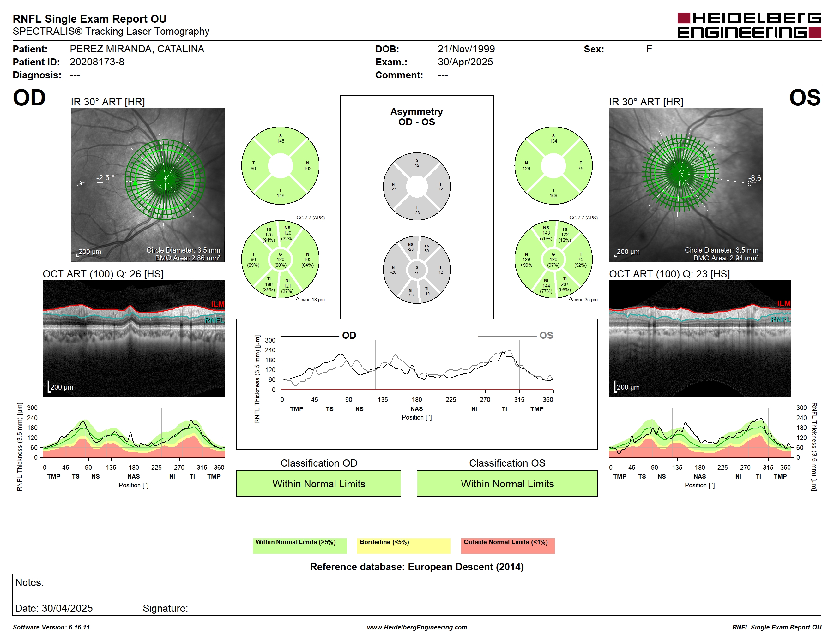Click asymmetry global sector G -7
The image size is (834, 644).
417,270
